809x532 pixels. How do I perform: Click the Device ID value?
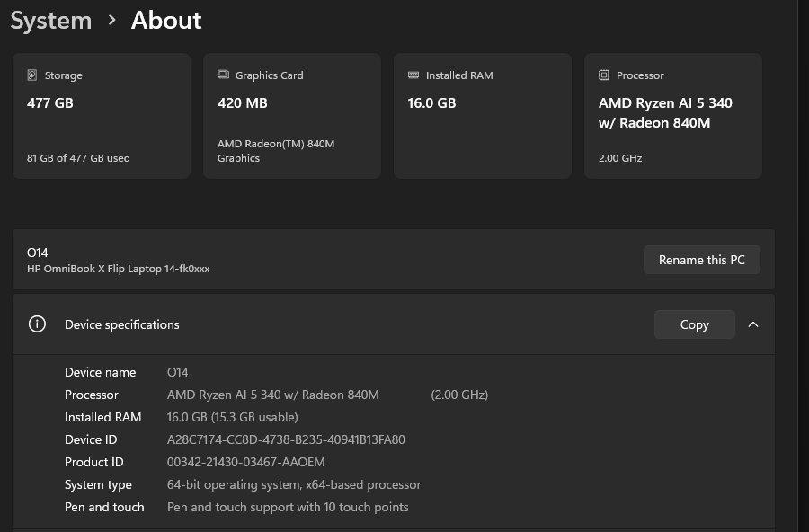[x=286, y=439]
